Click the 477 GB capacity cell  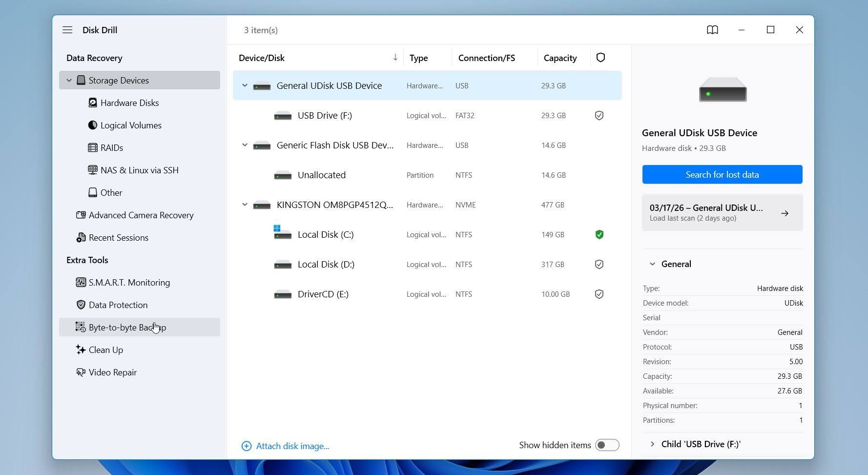point(553,205)
